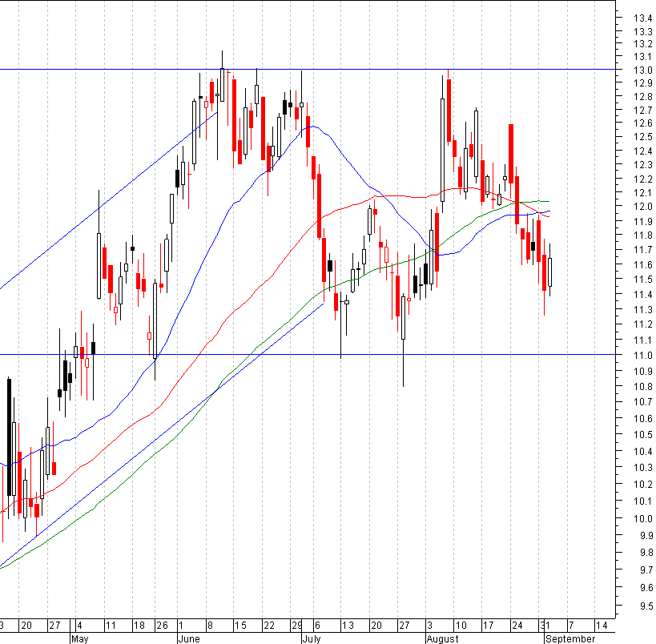Select date label 8 in June
Image resolution: width=656 pixels, height=644 pixels.
click(x=210, y=626)
